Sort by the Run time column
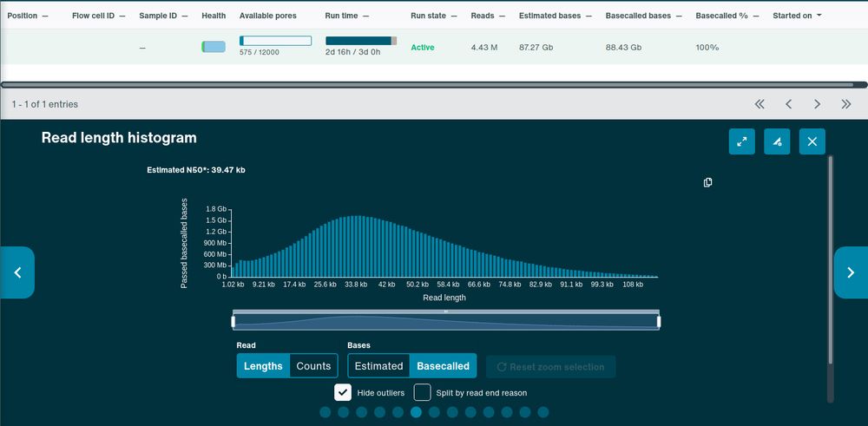Image resolution: width=868 pixels, height=426 pixels. coord(347,16)
